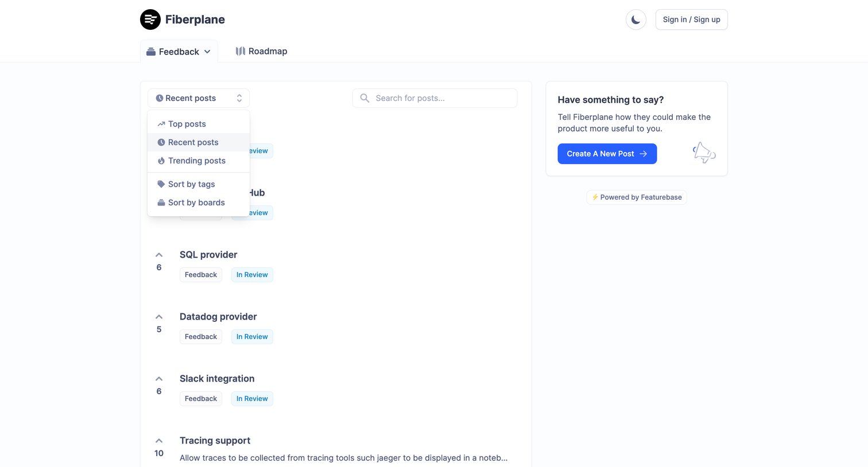Open the Tracing support post
This screenshot has height=467, width=868.
pos(215,441)
